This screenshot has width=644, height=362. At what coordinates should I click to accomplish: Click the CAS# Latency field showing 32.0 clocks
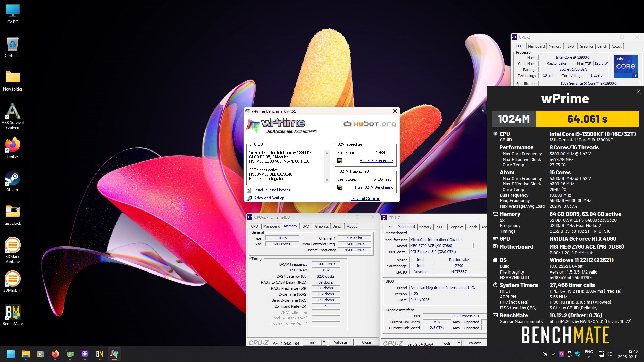coord(325,276)
